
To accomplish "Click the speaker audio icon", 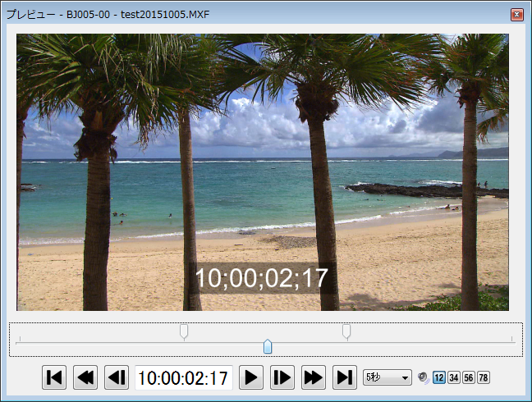I will click(424, 377).
